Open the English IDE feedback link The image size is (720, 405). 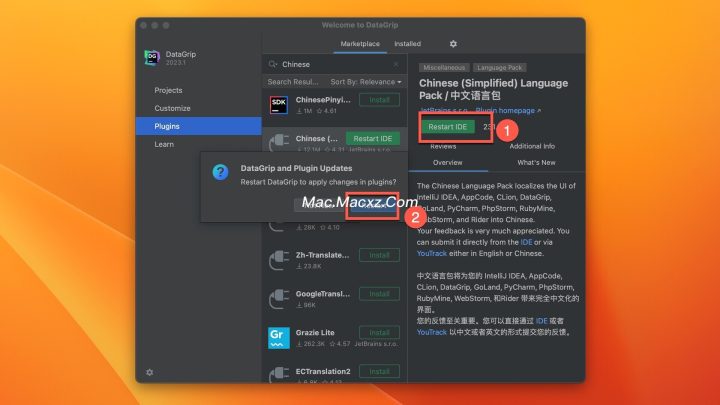click(x=526, y=242)
